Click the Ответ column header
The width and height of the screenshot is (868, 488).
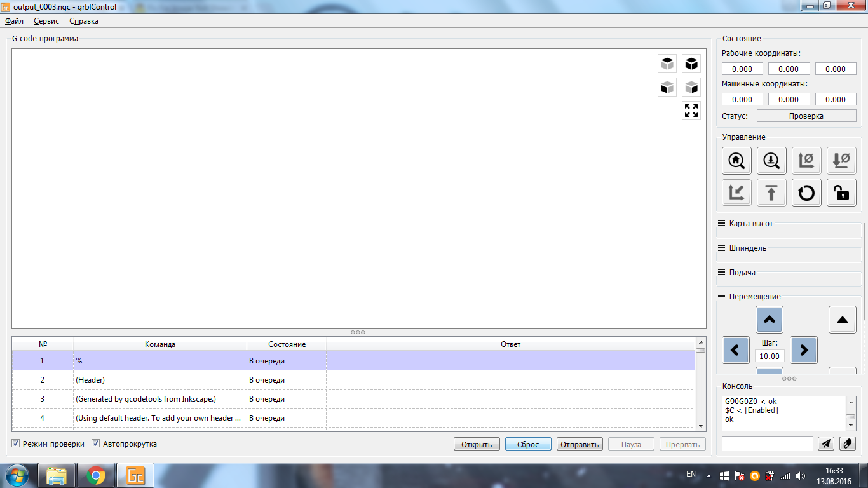tap(510, 344)
